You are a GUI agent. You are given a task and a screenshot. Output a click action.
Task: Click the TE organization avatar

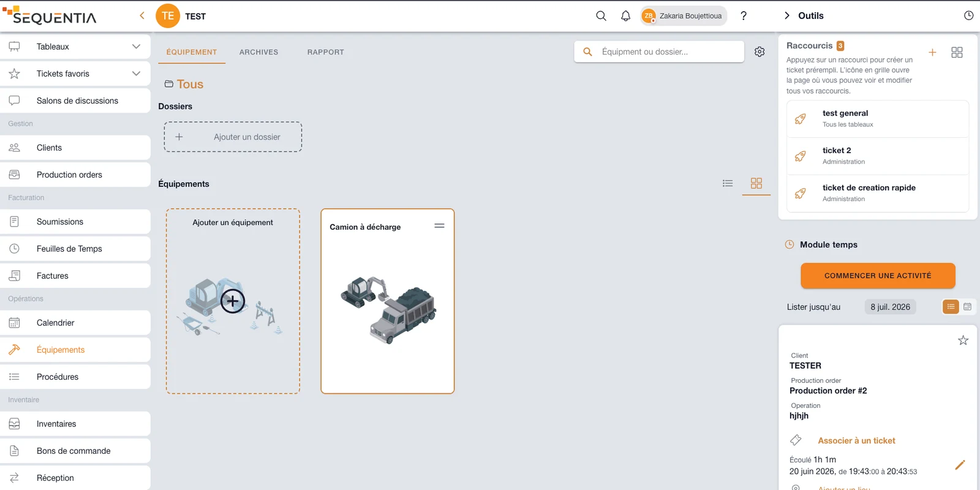[x=168, y=16]
